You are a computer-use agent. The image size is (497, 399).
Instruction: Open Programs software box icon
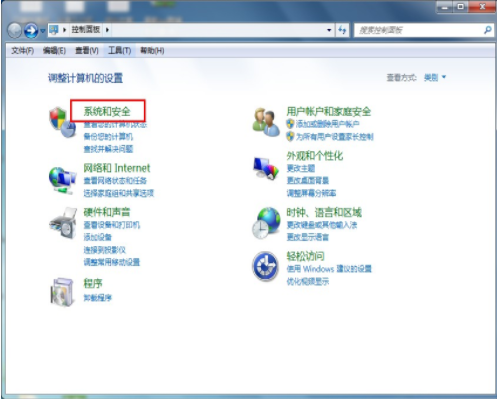click(62, 292)
